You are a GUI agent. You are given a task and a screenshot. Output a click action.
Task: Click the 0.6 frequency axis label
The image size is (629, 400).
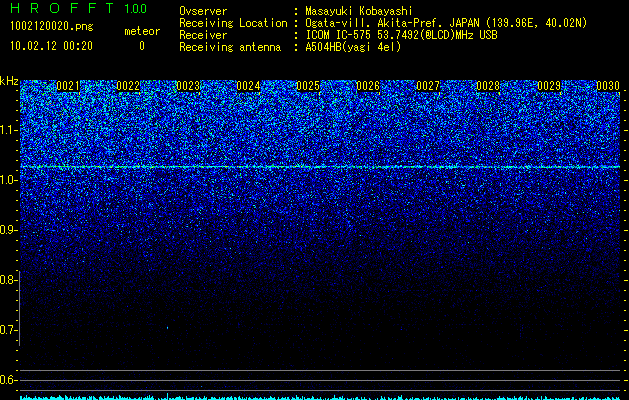7,380
